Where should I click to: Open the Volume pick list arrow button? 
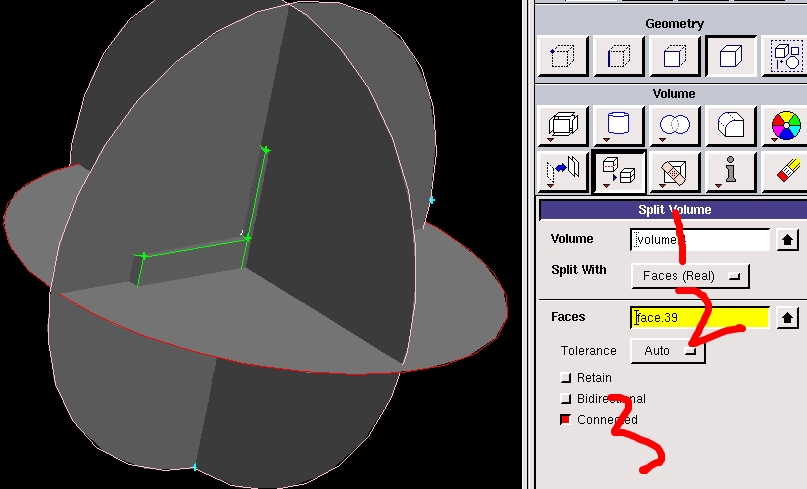788,240
